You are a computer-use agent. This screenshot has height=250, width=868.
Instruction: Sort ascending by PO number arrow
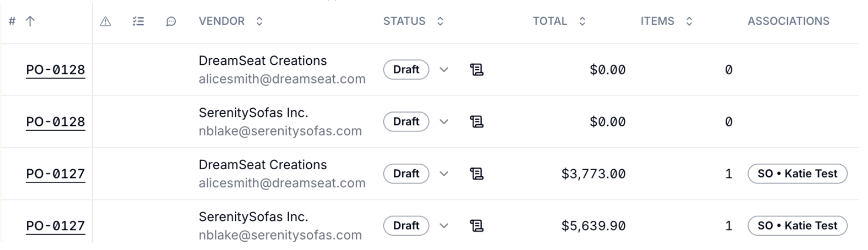click(30, 21)
